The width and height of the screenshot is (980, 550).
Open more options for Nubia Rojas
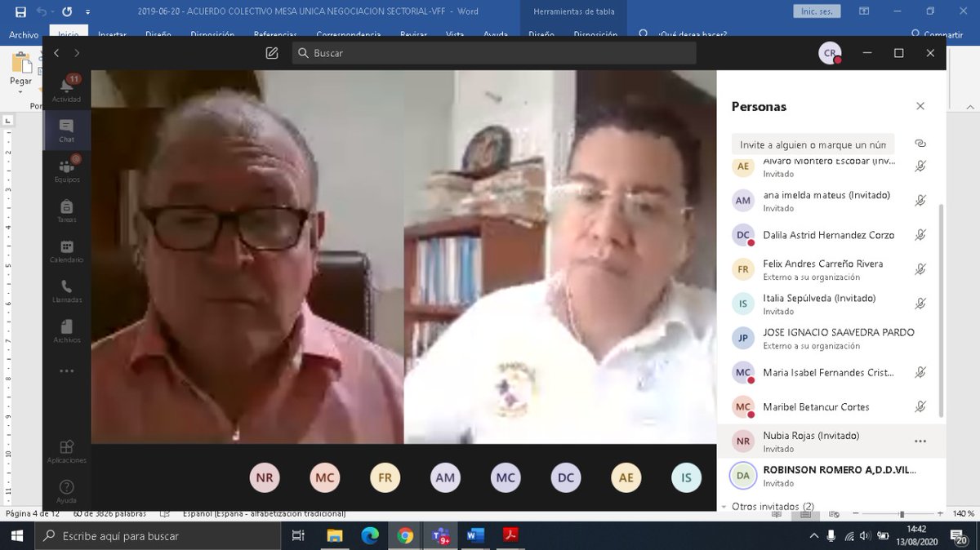(920, 441)
